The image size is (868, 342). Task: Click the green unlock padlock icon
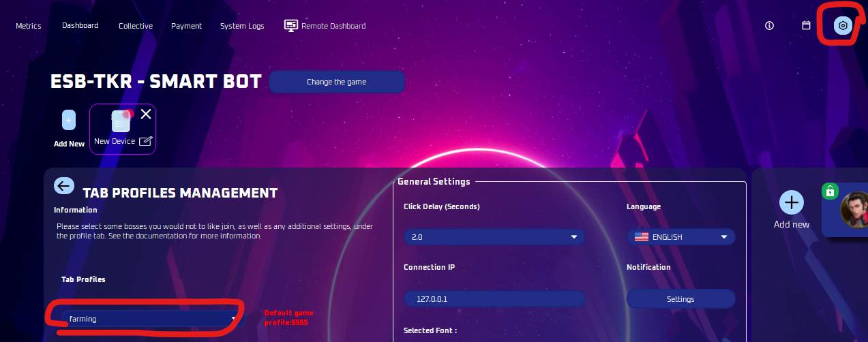829,191
